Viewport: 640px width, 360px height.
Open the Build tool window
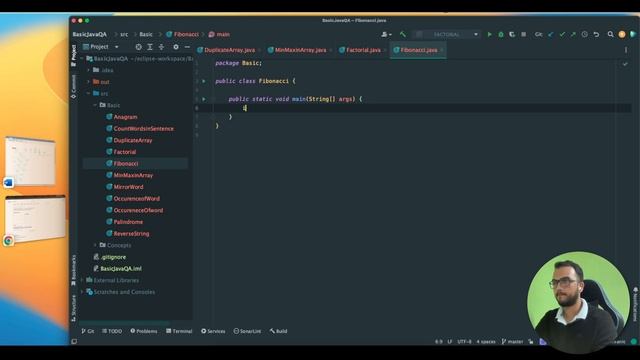278,331
